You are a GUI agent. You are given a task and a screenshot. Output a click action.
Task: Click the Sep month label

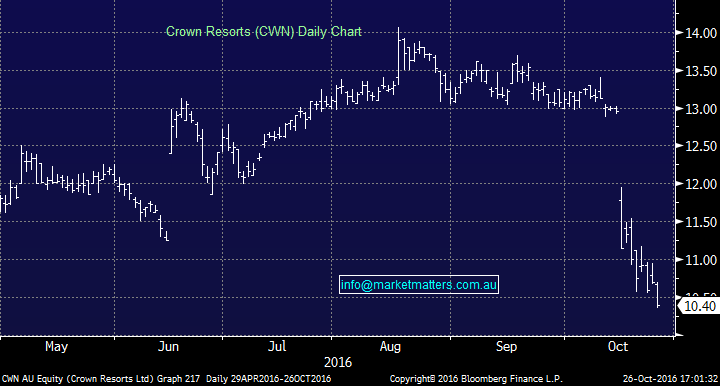(x=506, y=347)
